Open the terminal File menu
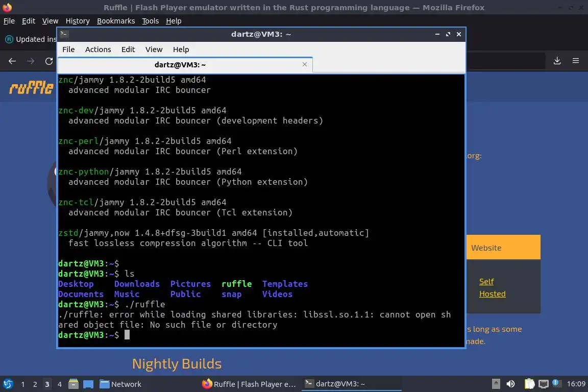This screenshot has width=588, height=392. point(68,50)
